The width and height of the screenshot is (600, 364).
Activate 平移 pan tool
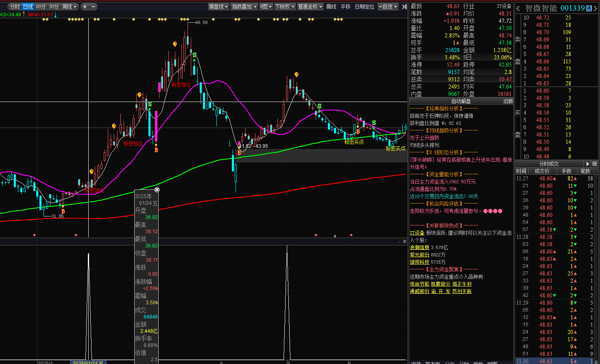(x=346, y=6)
